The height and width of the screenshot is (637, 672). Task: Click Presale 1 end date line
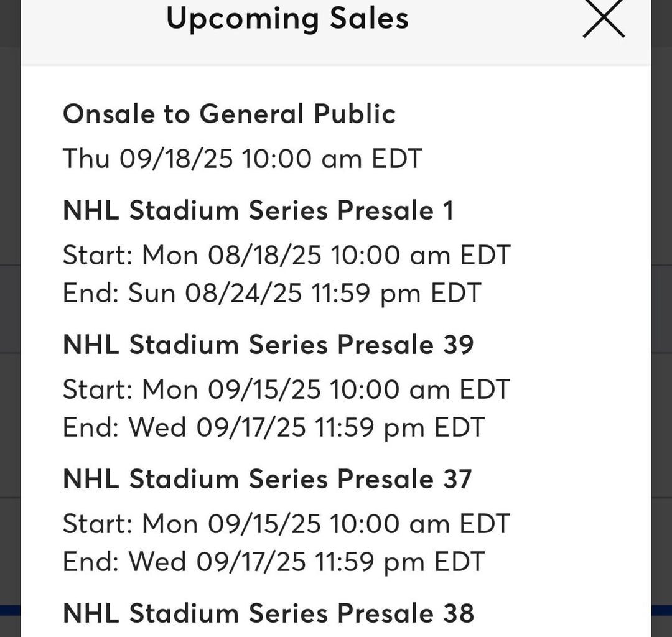pos(272,292)
